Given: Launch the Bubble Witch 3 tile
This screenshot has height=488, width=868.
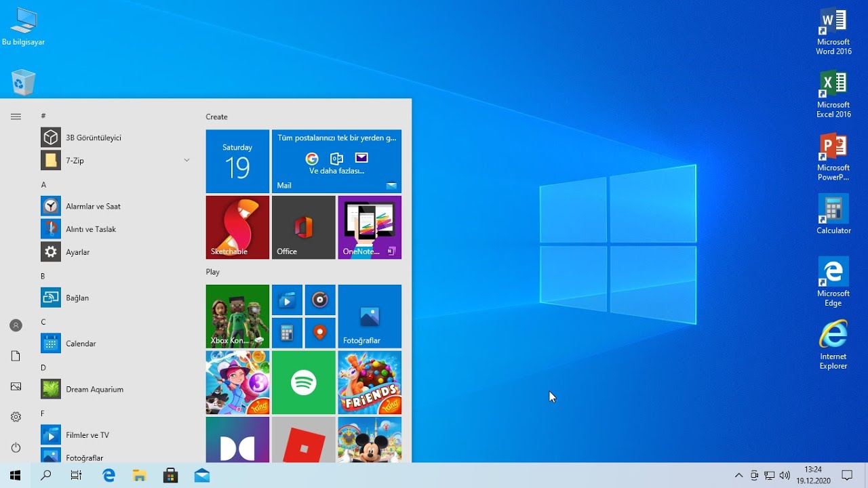Looking at the screenshot, I should point(237,382).
